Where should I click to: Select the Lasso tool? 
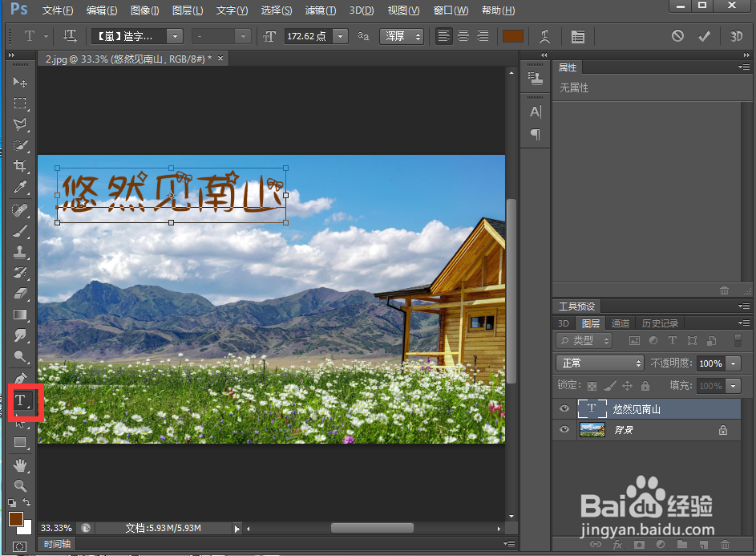point(20,124)
